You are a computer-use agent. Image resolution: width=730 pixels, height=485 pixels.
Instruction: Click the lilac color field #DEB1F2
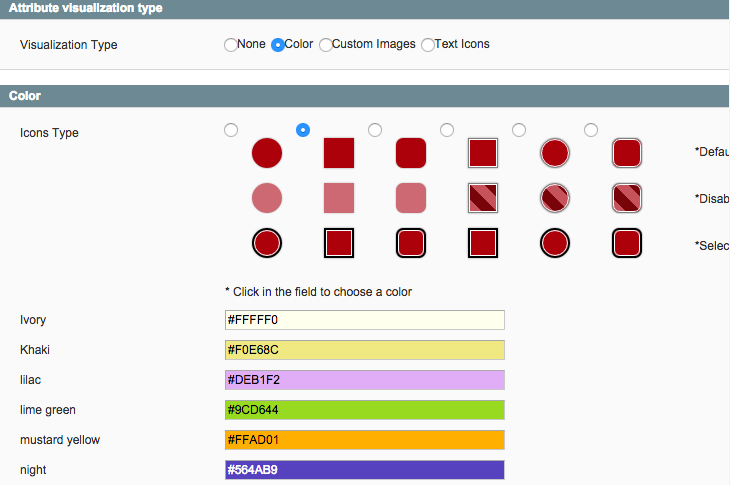365,380
